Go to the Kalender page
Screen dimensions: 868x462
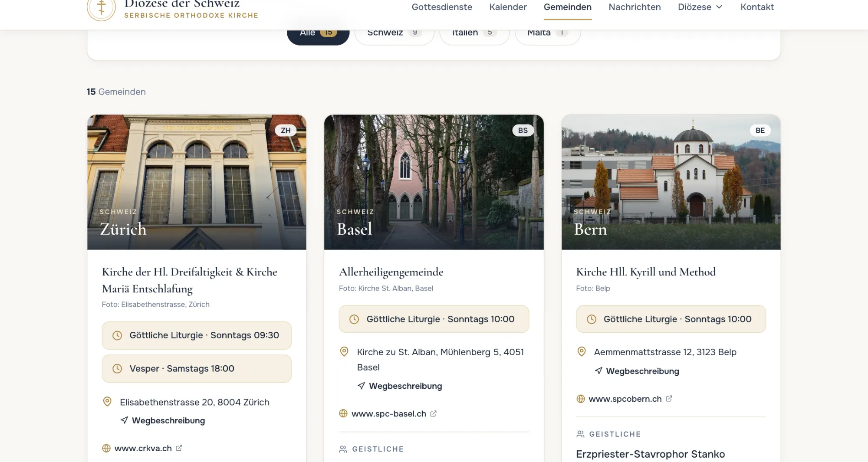(x=508, y=7)
